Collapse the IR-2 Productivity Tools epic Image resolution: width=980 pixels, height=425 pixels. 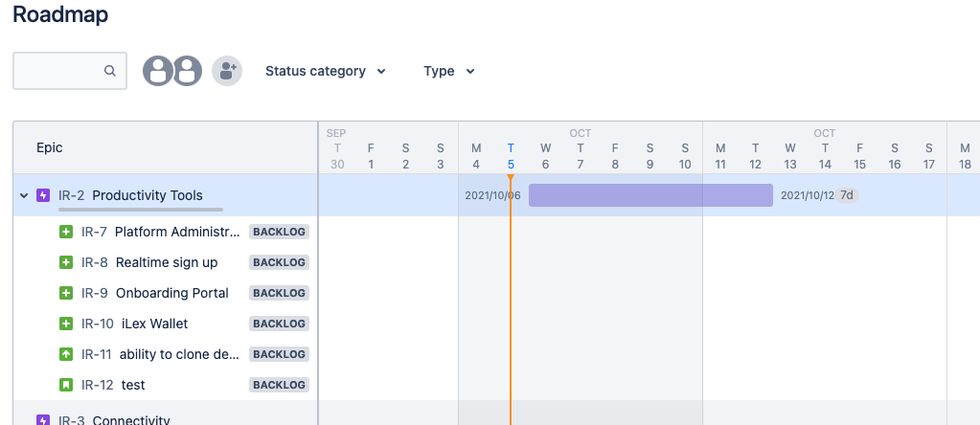tap(24, 195)
